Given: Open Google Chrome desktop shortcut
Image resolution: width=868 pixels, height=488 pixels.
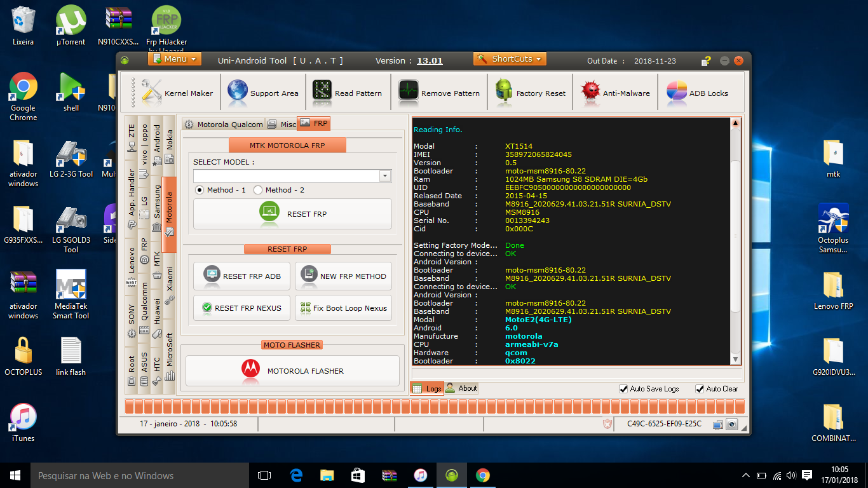Looking at the screenshot, I should point(23,97).
